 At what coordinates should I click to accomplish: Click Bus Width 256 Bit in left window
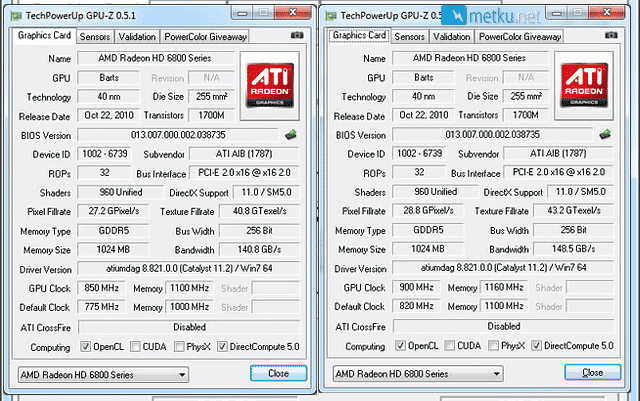click(259, 231)
